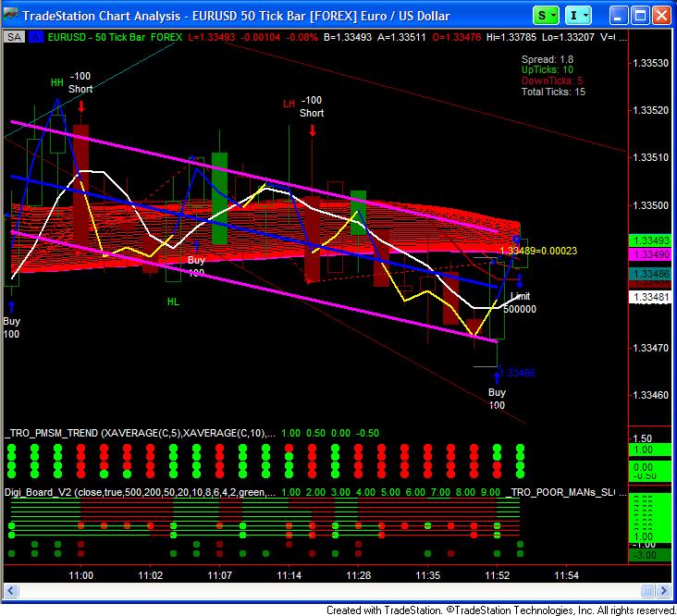Select the red Short arrow near the LH label
Screen dimensions: 677x616
point(313,130)
